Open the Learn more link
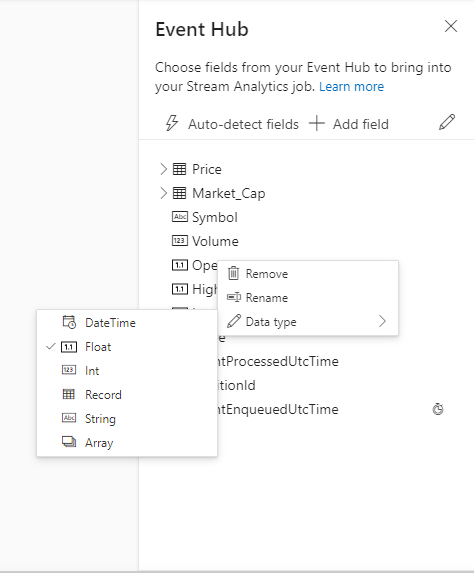The width and height of the screenshot is (474, 573). click(351, 87)
